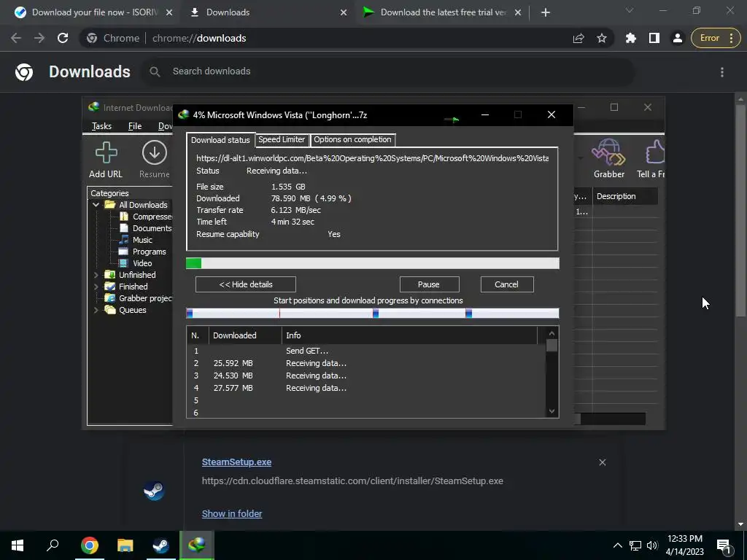Click the share page icon in address bar
Screen dimensions: 747x560
[578, 38]
